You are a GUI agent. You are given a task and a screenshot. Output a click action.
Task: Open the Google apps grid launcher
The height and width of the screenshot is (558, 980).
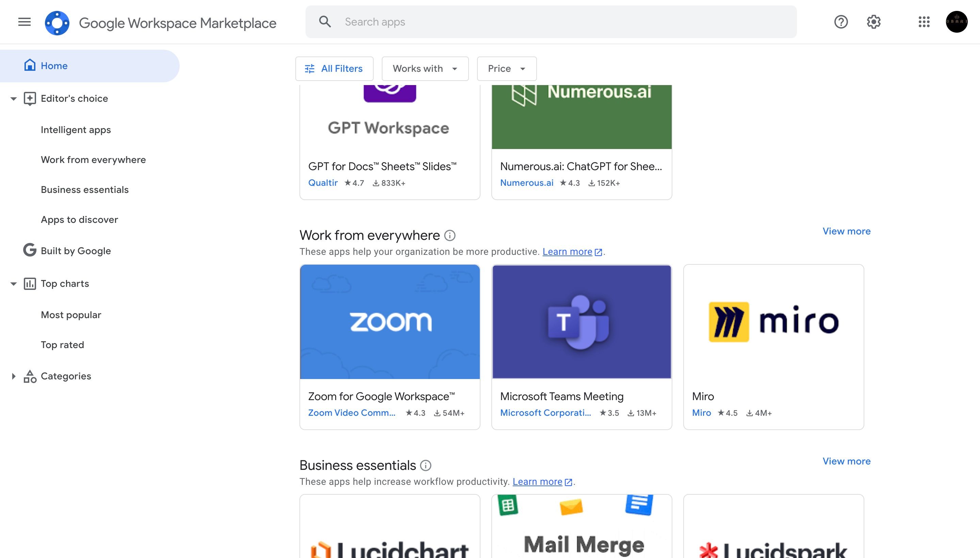point(924,22)
